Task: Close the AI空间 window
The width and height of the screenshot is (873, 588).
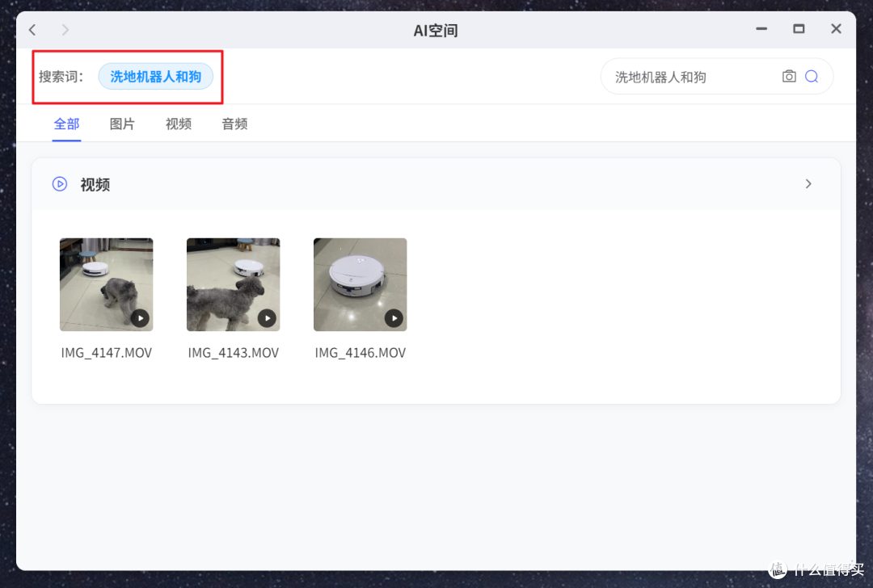Action: 837,29
